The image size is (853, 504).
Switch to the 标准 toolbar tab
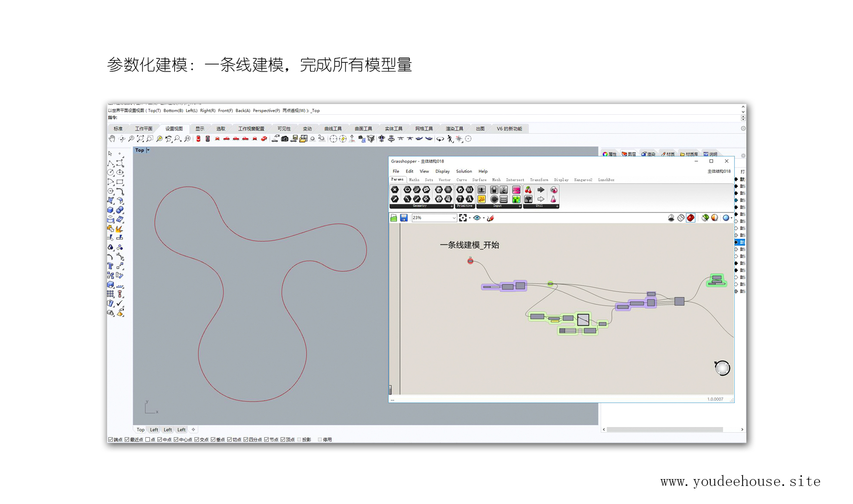coord(118,128)
